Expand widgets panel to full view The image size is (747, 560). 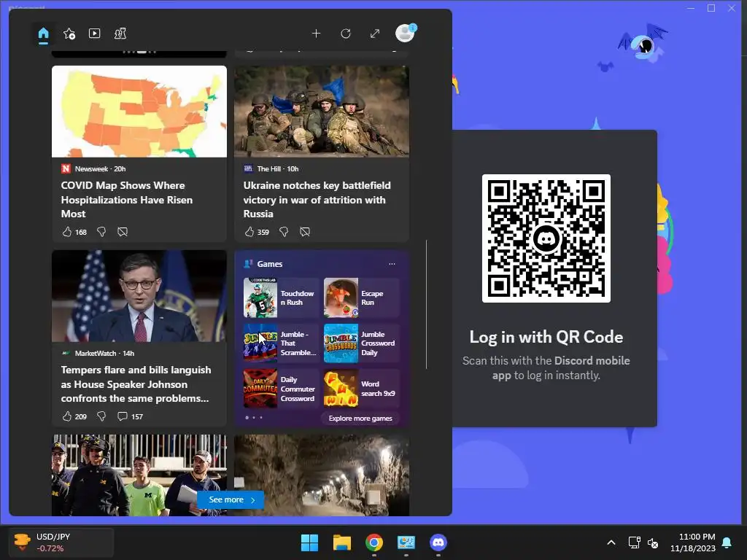pos(375,34)
